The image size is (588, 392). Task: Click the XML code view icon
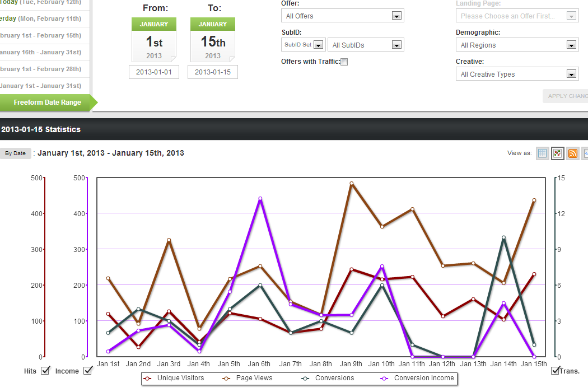[585, 153]
